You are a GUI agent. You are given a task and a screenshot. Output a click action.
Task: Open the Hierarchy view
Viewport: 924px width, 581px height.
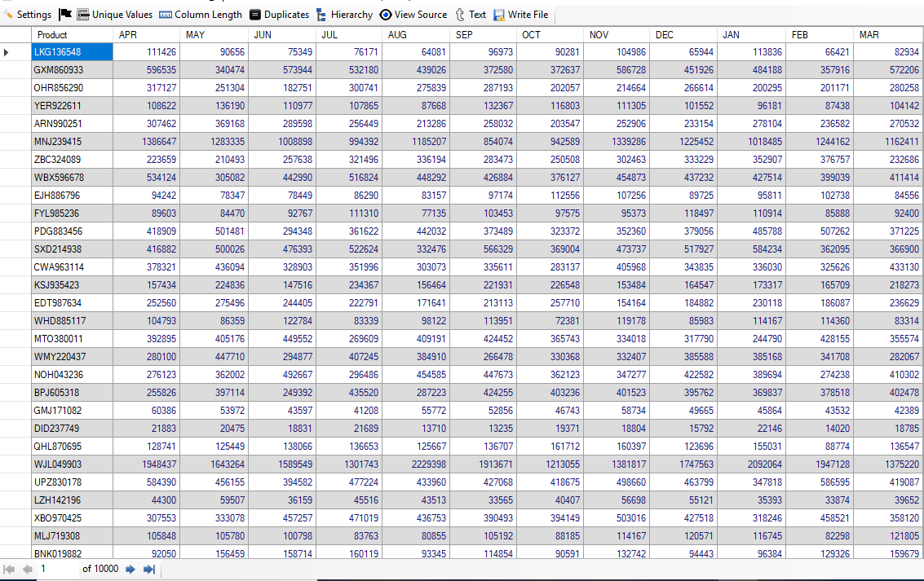pos(343,15)
